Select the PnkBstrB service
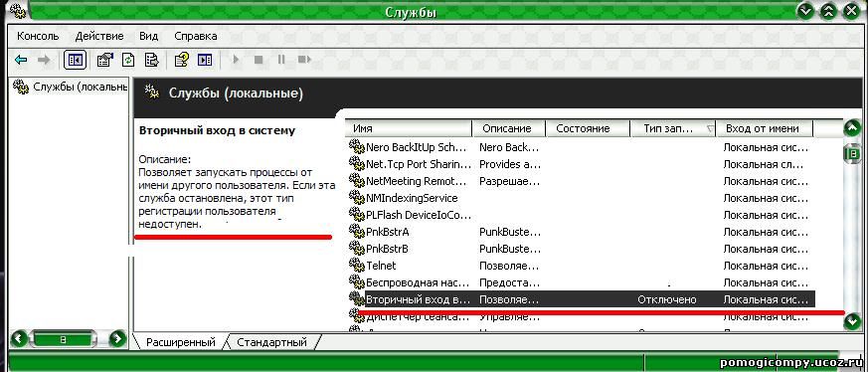The image size is (868, 372). [x=582, y=249]
